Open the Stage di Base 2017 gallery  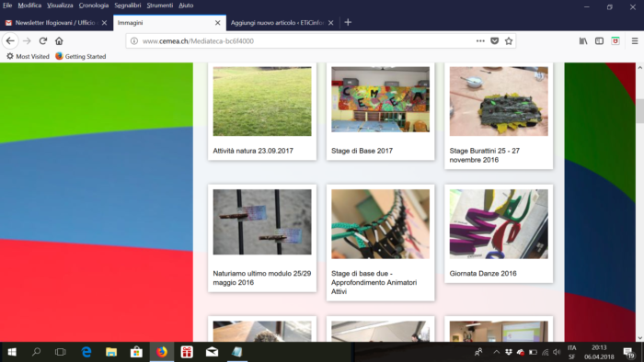point(380,110)
